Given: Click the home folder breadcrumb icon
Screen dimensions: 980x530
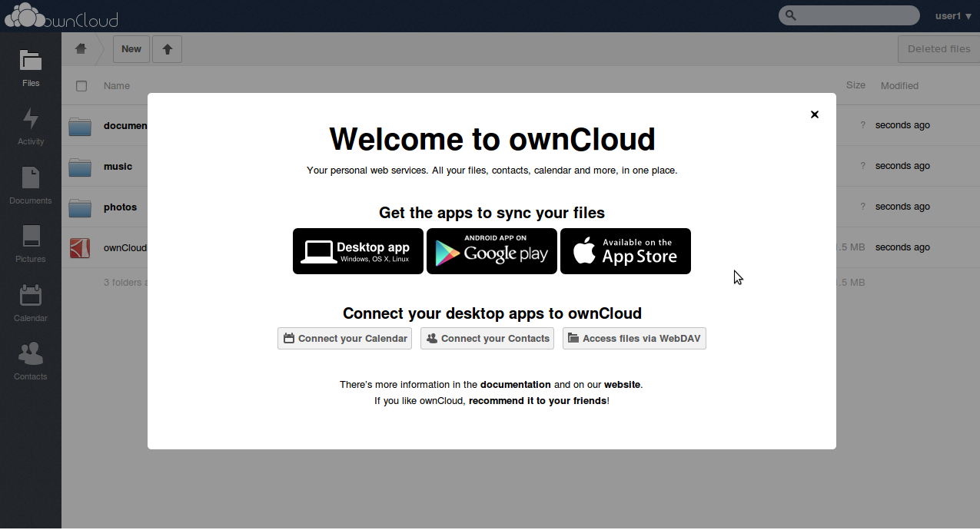Looking at the screenshot, I should coord(81,49).
